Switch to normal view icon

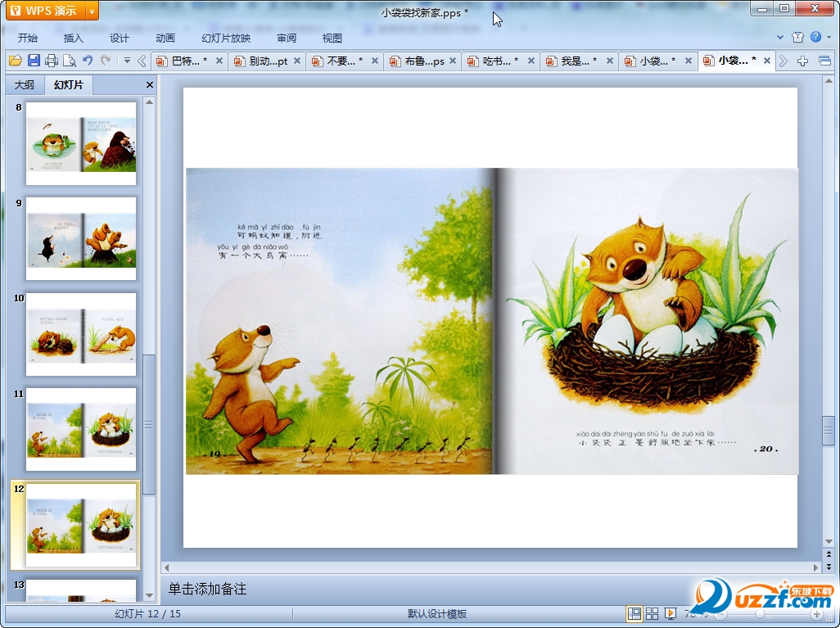(635, 613)
